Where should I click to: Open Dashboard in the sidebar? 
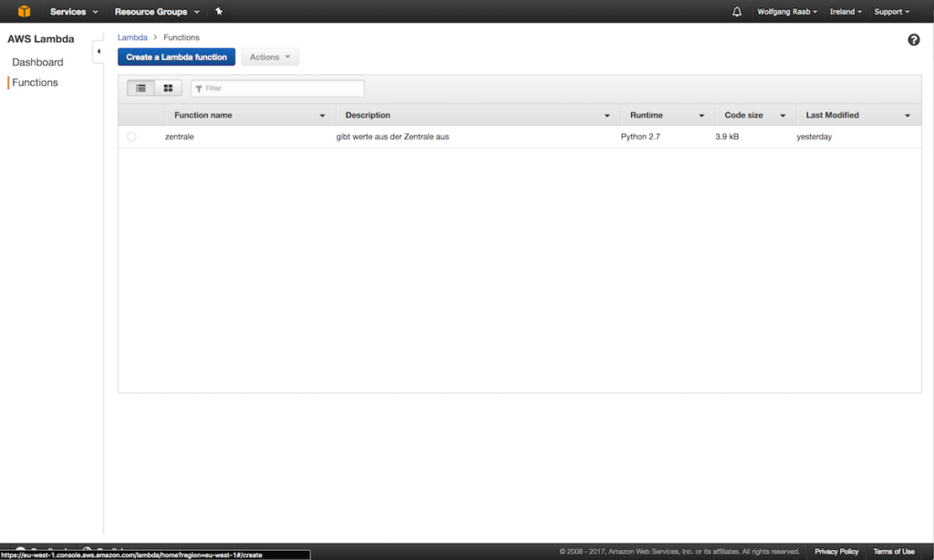[x=37, y=62]
